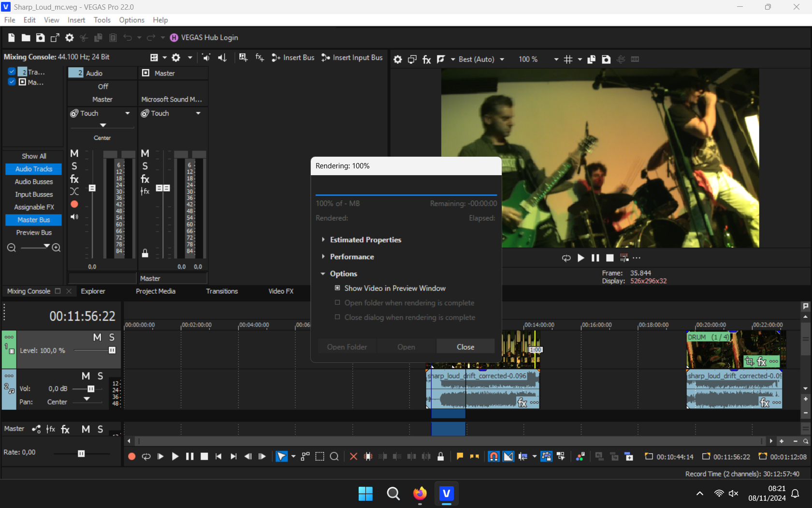
Task: Click the audio track arm-for-record red button
Action: click(74, 204)
